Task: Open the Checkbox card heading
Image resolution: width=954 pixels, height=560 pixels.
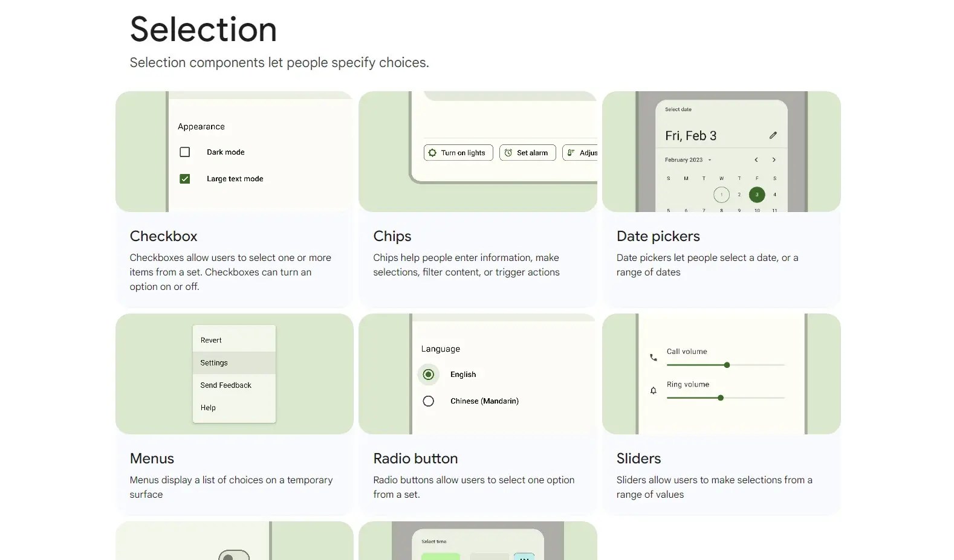Action: 163,236
